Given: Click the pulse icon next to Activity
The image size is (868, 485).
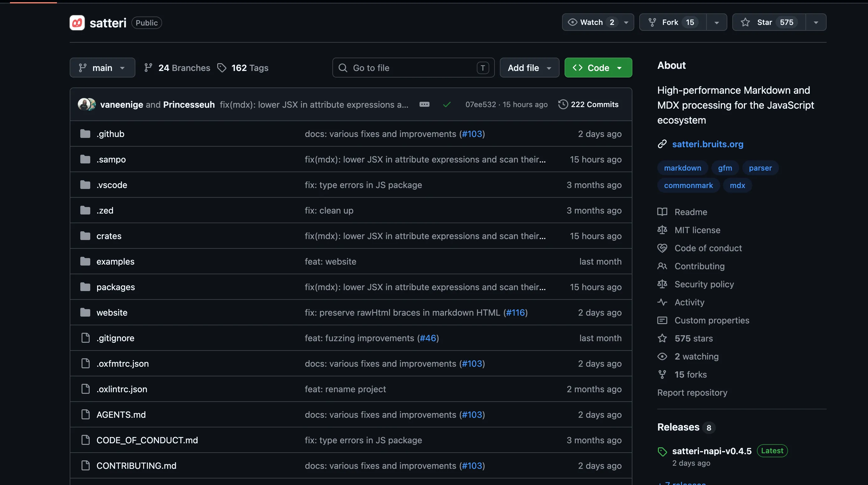Looking at the screenshot, I should click(x=662, y=302).
